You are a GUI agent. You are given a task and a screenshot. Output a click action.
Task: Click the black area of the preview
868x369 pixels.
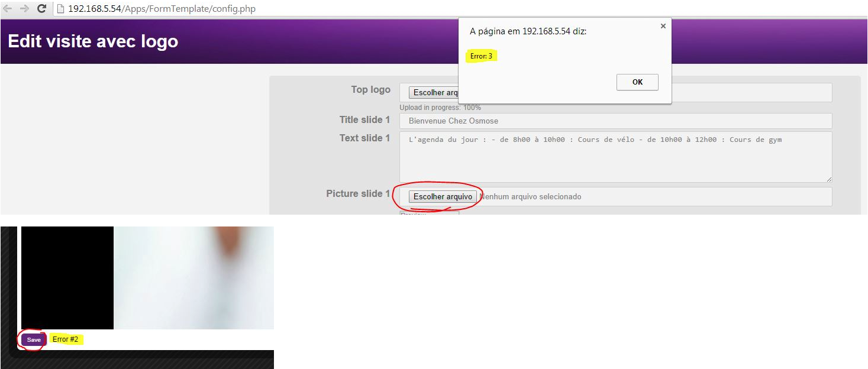coord(67,277)
